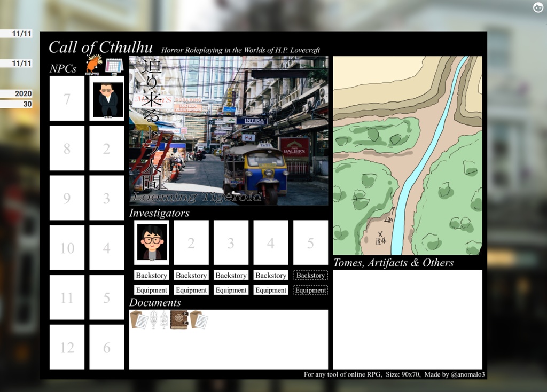The height and width of the screenshot is (392, 547).
Task: Click the Call of Cthulhu title
Action: click(100, 48)
